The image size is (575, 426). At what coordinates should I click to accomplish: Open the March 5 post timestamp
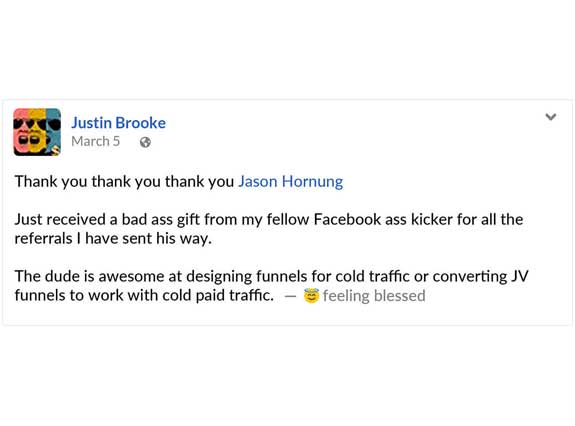click(96, 142)
